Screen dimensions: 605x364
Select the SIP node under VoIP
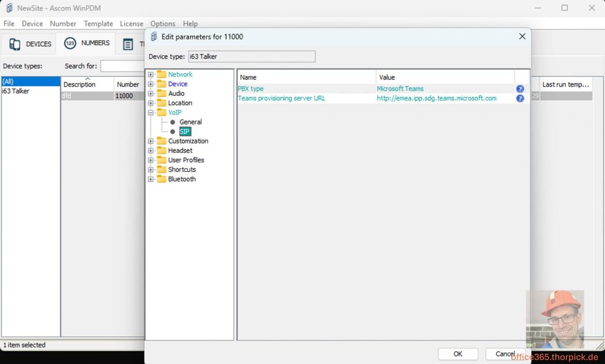(185, 131)
